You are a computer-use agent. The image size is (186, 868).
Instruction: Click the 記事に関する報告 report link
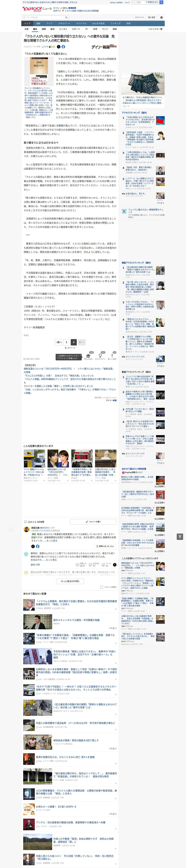31,359
